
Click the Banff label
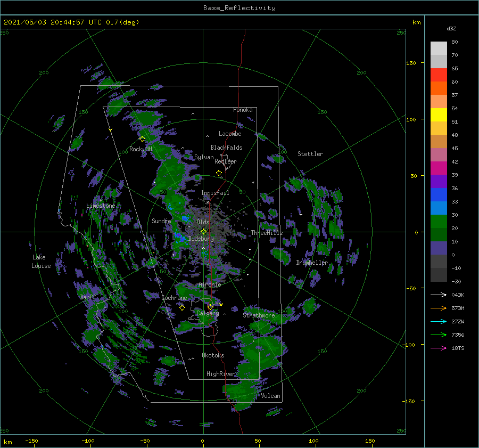point(88,297)
